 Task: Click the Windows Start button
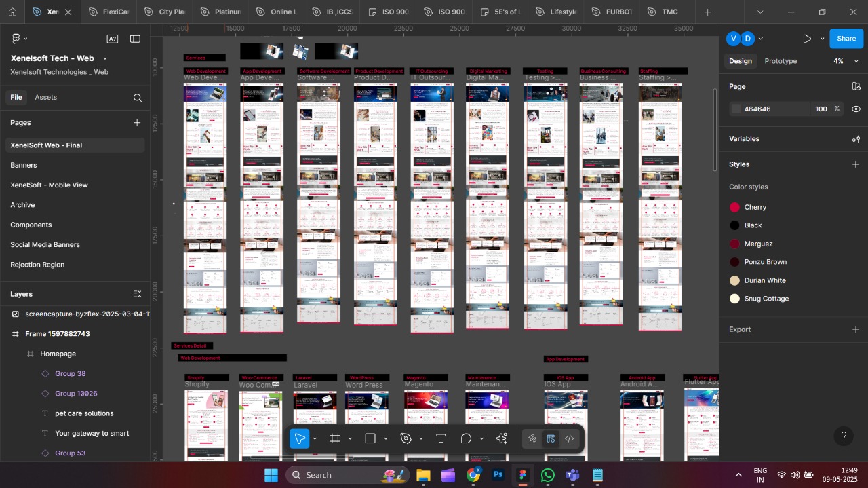(271, 475)
